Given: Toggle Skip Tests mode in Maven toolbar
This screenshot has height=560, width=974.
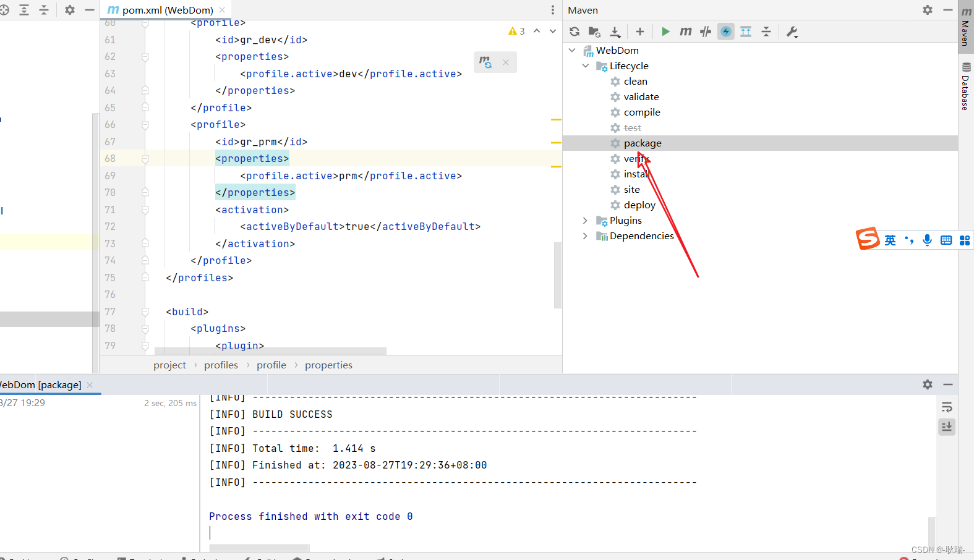Looking at the screenshot, I should click(726, 32).
